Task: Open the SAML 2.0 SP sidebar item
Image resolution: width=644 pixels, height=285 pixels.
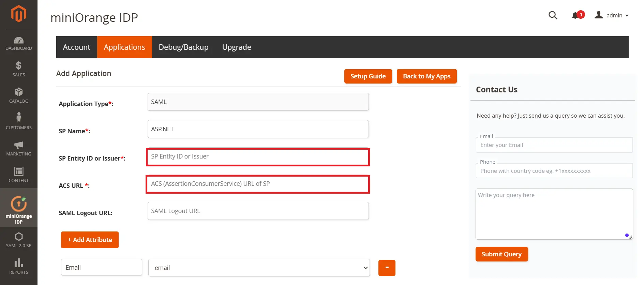Action: (x=19, y=240)
